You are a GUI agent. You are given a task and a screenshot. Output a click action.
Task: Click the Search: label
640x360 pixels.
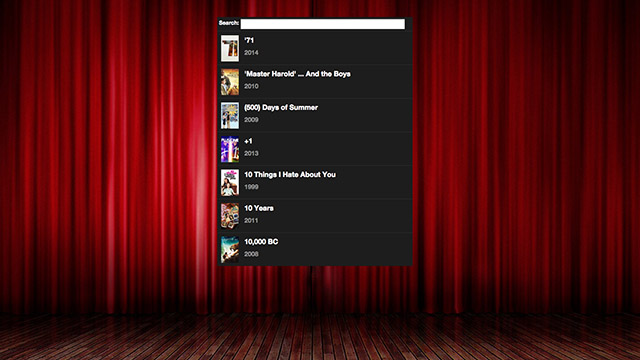[x=229, y=23]
